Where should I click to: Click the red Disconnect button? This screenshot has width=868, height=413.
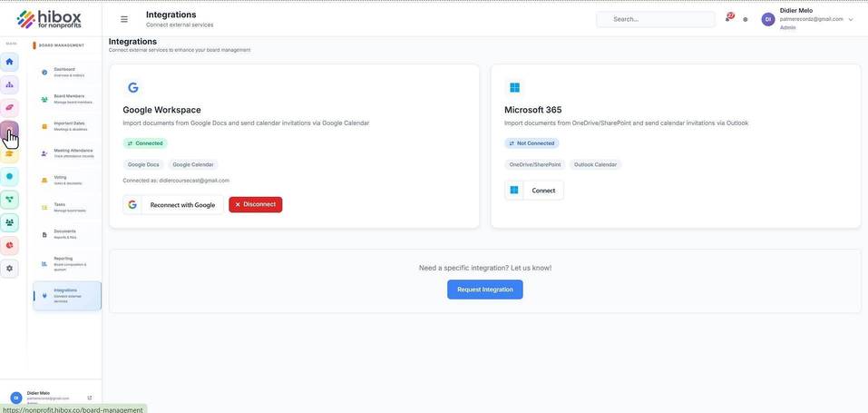255,204
